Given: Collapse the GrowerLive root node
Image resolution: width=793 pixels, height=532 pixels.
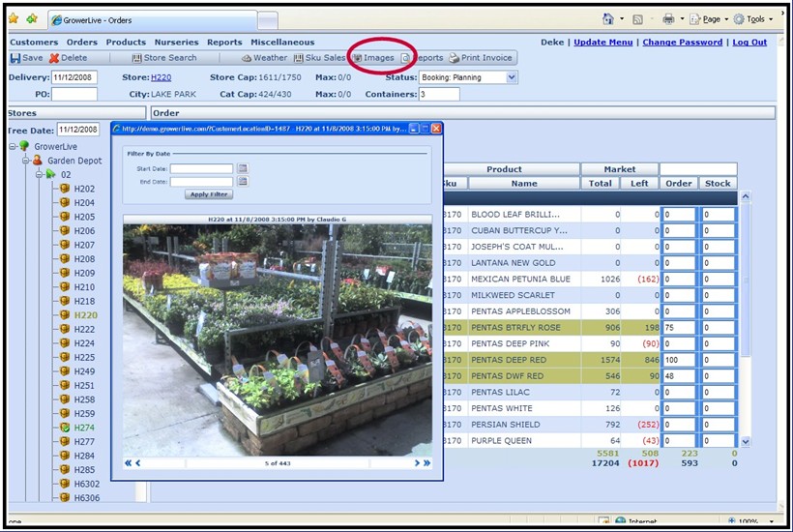Looking at the screenshot, I should [x=12, y=146].
